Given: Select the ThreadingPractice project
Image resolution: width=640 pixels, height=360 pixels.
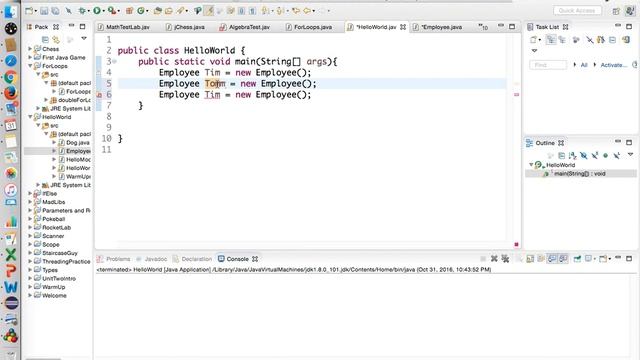Looking at the screenshot, I should click(66, 262).
